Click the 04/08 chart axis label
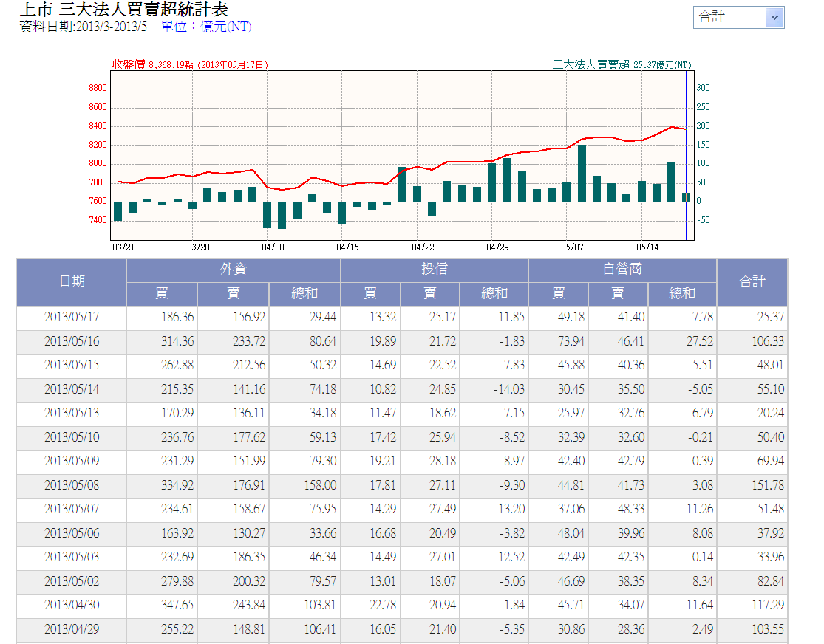 pos(273,247)
